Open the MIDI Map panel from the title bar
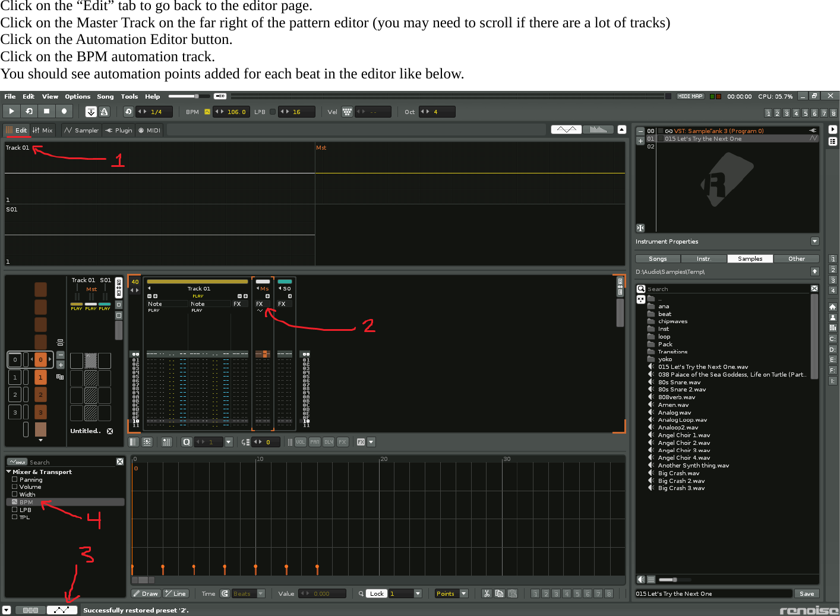Viewport: 840px width, 616px height. (691, 96)
